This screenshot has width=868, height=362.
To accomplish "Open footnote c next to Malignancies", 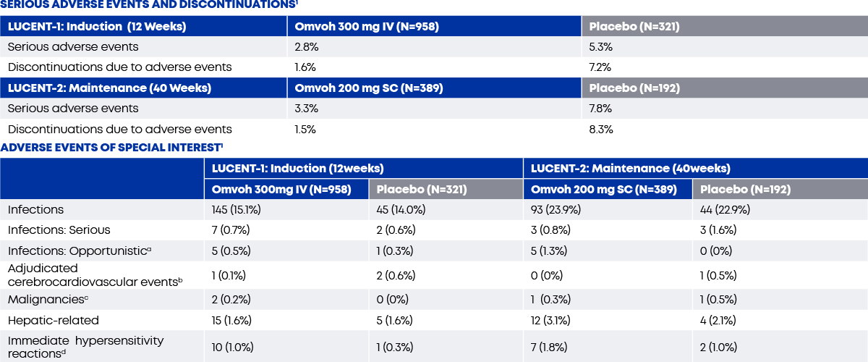I will [86, 296].
